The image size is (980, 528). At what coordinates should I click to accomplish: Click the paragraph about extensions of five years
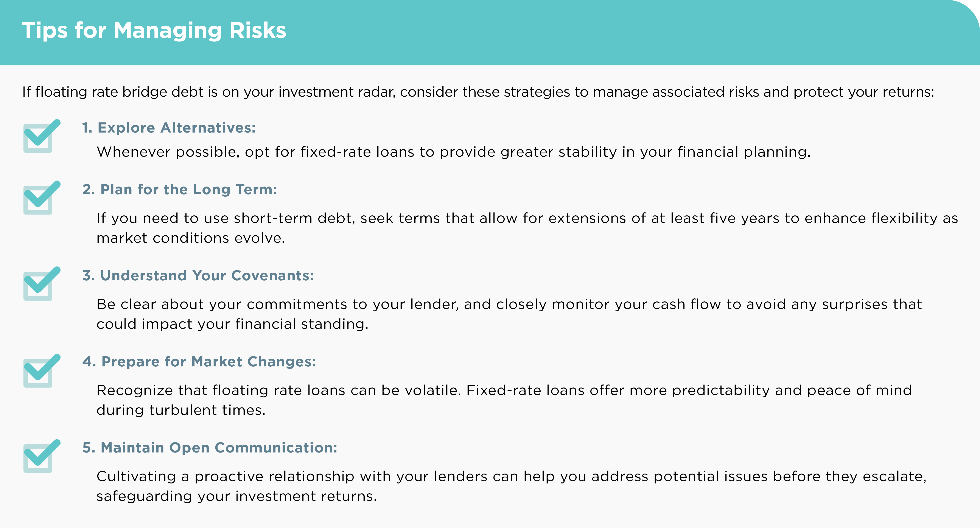pyautogui.click(x=527, y=228)
